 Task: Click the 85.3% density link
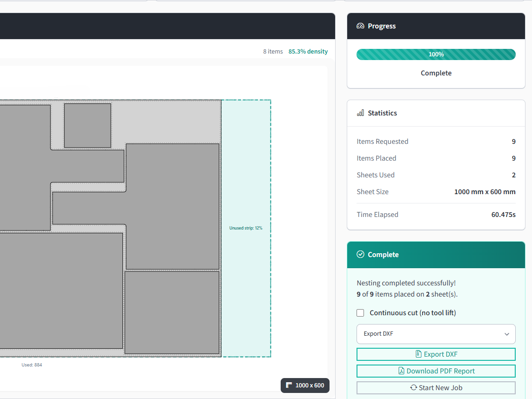[308, 51]
